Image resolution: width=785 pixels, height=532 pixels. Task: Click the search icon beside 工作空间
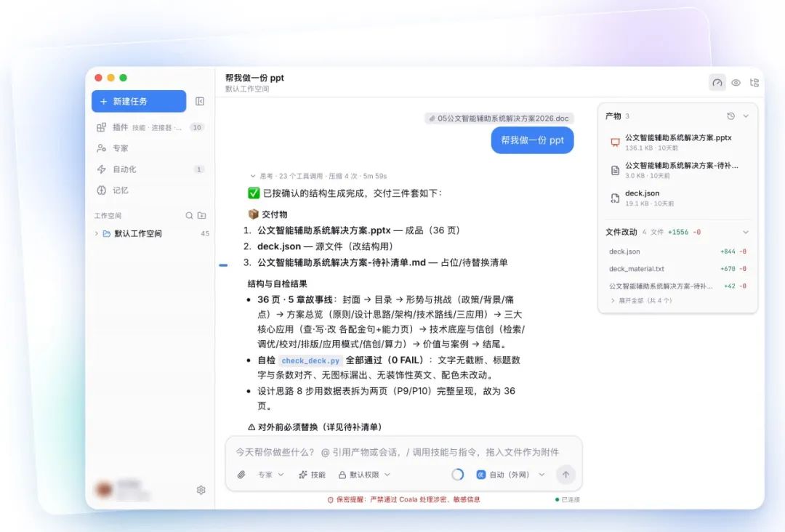(189, 216)
